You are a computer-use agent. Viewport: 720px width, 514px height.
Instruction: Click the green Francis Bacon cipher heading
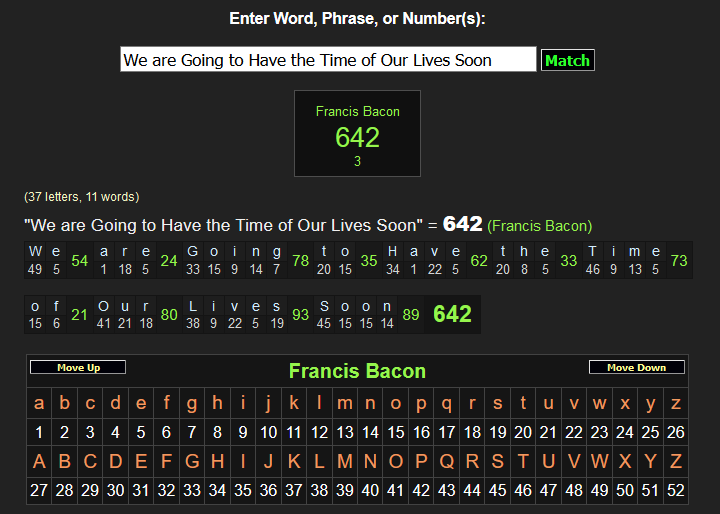[x=357, y=371]
